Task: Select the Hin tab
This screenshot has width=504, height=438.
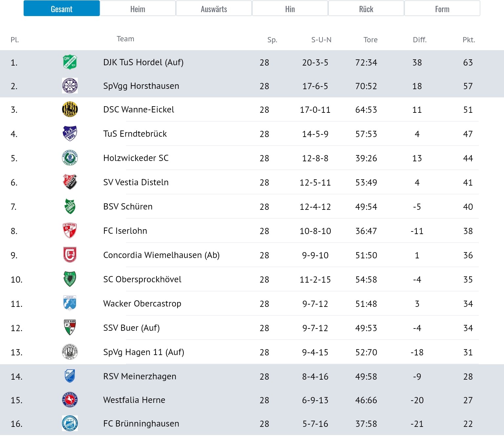Action: point(290,9)
